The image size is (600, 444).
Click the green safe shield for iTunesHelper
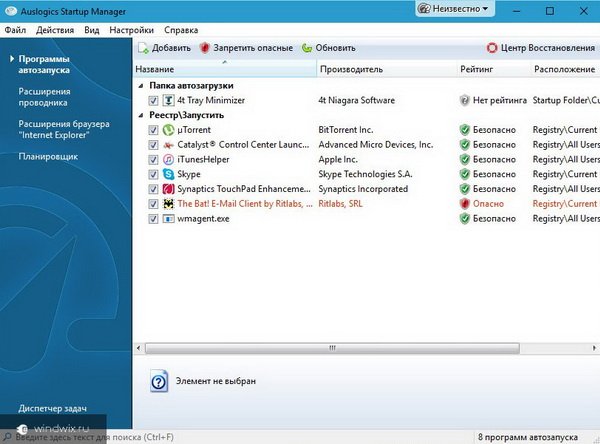[x=465, y=160]
